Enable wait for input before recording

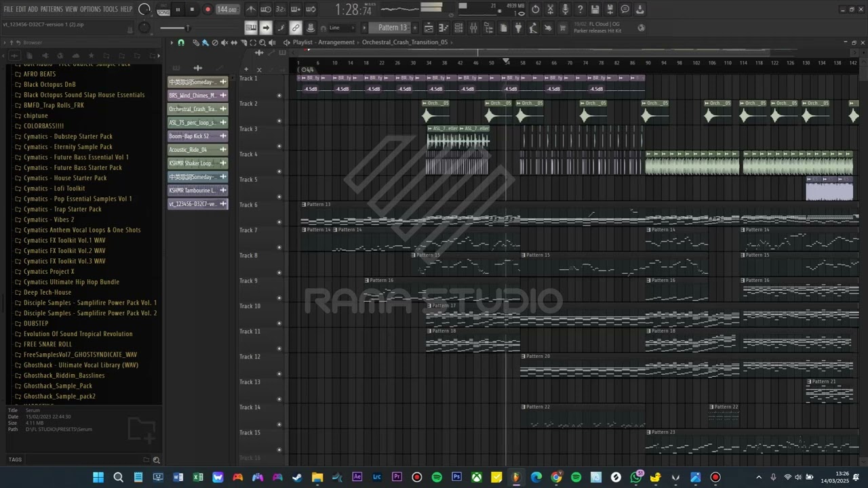(266, 9)
